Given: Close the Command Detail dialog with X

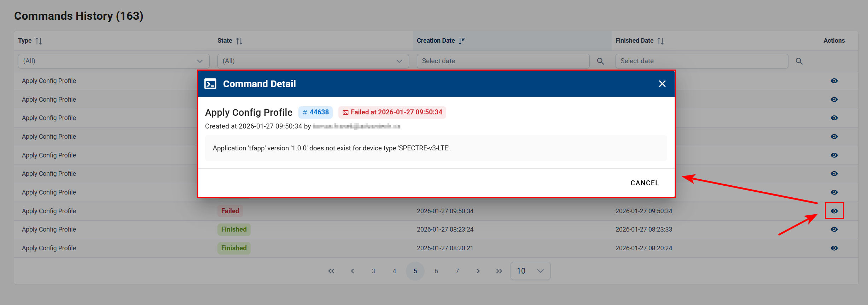Looking at the screenshot, I should [x=662, y=84].
